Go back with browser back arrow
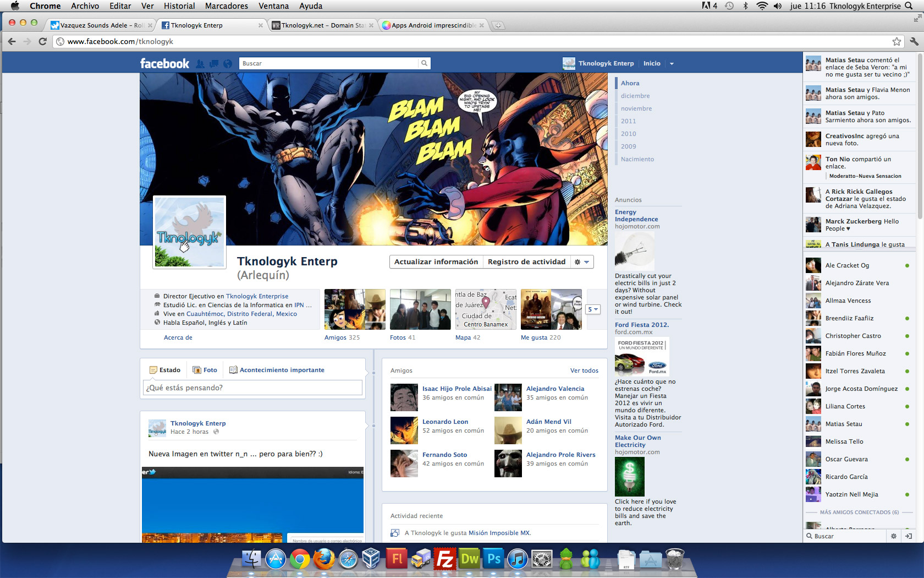This screenshot has width=924, height=578. coord(12,41)
